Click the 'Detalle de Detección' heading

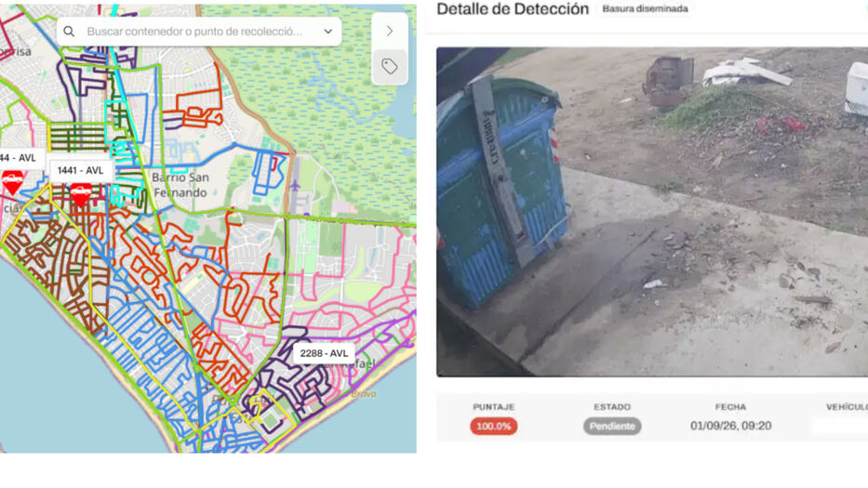513,9
